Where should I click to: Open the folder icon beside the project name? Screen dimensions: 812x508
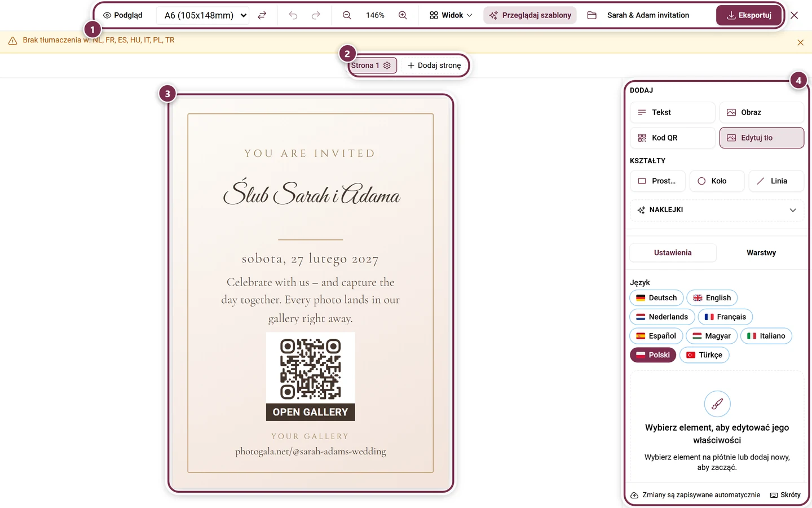point(592,15)
